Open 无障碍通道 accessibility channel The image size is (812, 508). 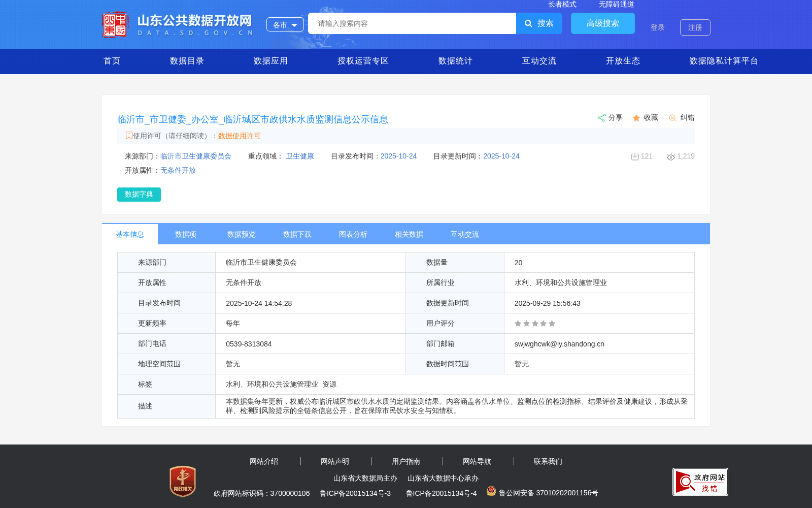pos(617,4)
